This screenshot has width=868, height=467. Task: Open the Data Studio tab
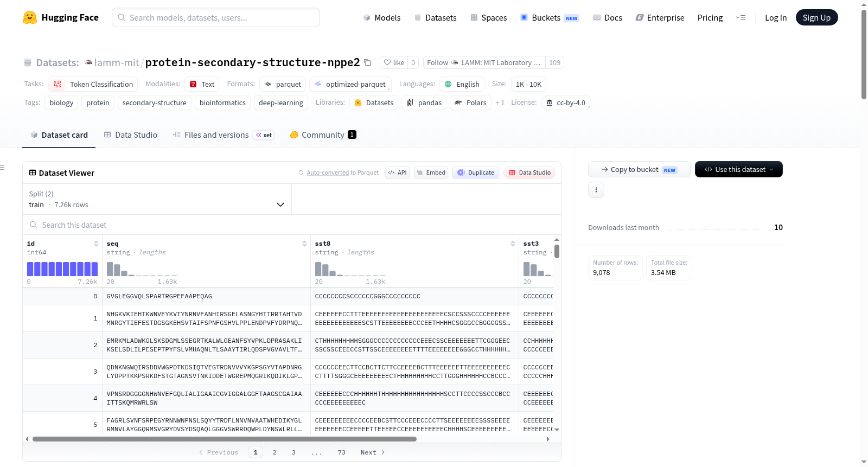click(131, 135)
